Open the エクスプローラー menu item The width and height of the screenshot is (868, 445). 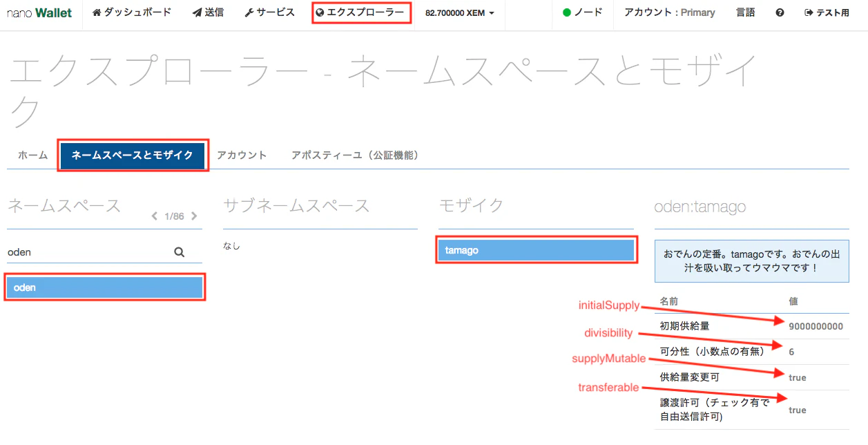[x=361, y=12]
